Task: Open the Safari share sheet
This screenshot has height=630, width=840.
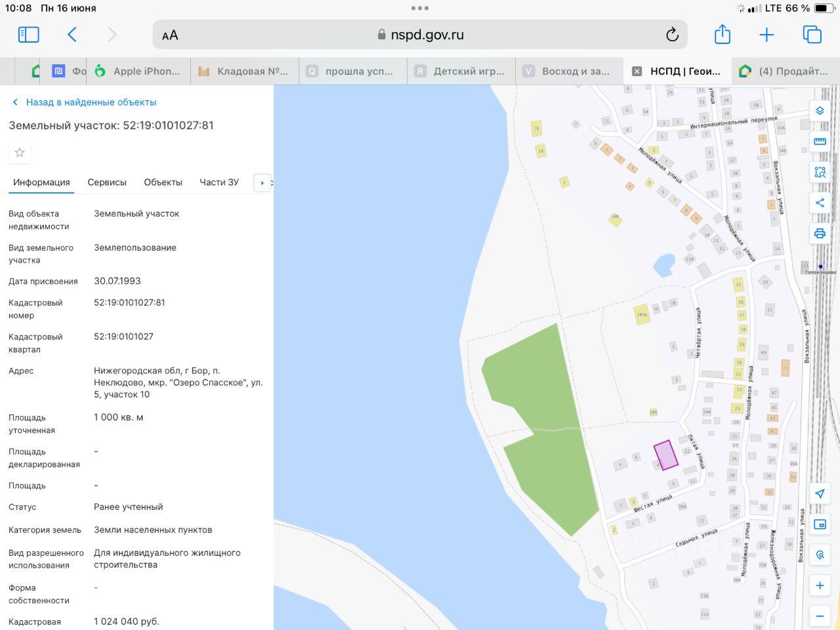Action: tap(723, 34)
